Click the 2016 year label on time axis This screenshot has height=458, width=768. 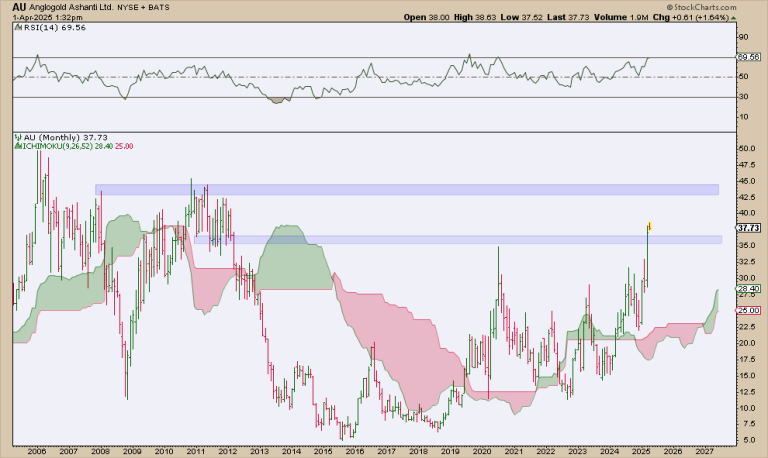pyautogui.click(x=355, y=452)
